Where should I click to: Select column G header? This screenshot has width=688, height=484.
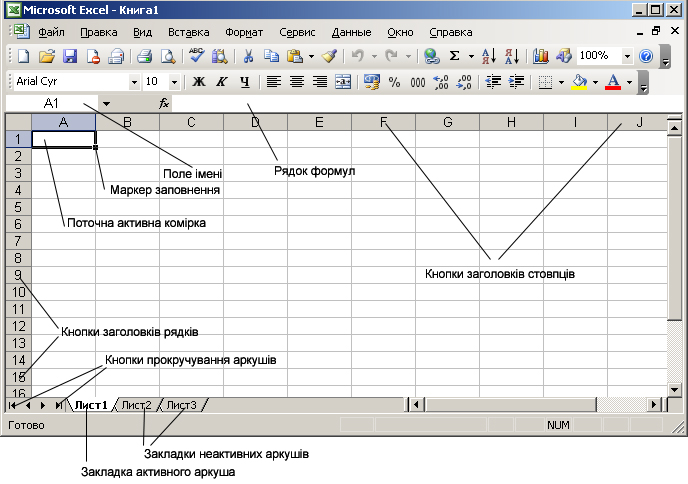click(x=448, y=122)
